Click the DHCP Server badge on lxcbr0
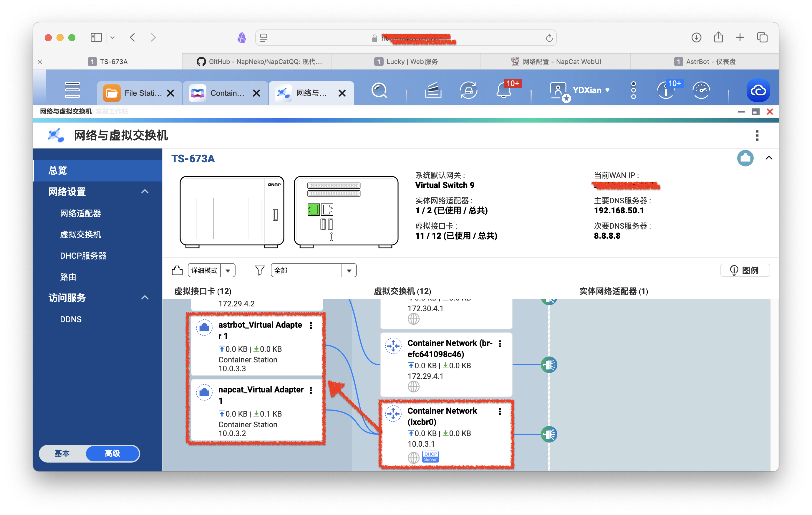Viewport: 812px width, 515px height. pyautogui.click(x=430, y=457)
